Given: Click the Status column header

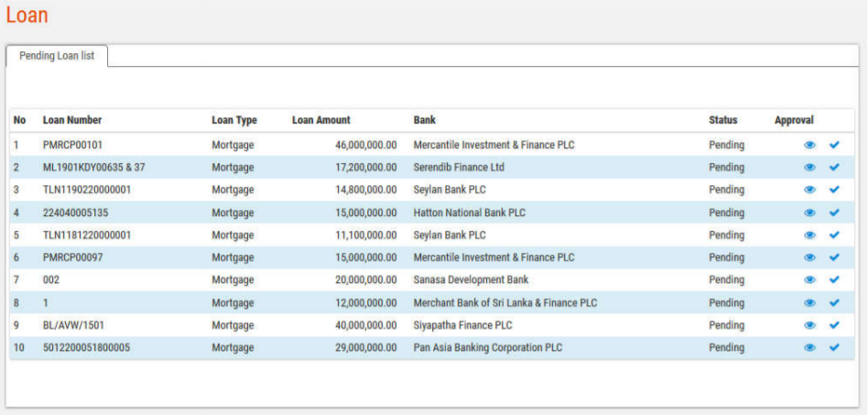Looking at the screenshot, I should [723, 120].
